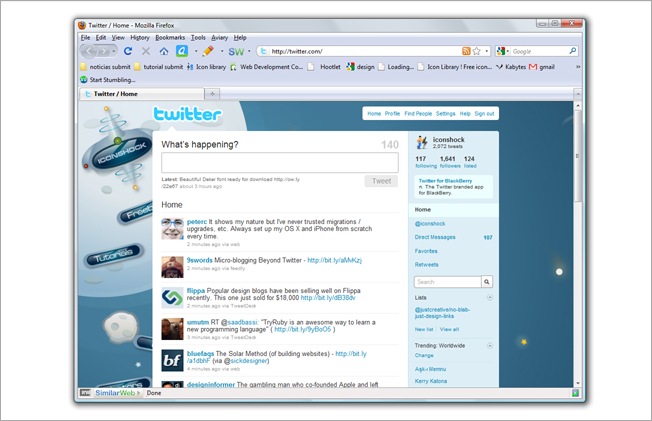Open the SW toolbar dropdown arrow

[249, 51]
